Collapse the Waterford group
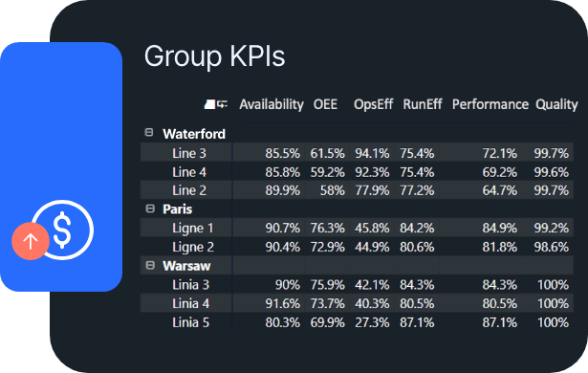The height and width of the screenshot is (373, 588). [x=149, y=132]
